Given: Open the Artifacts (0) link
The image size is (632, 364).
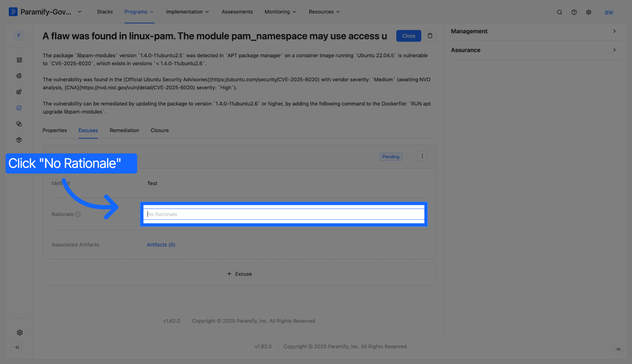Looking at the screenshot, I should click(x=161, y=245).
